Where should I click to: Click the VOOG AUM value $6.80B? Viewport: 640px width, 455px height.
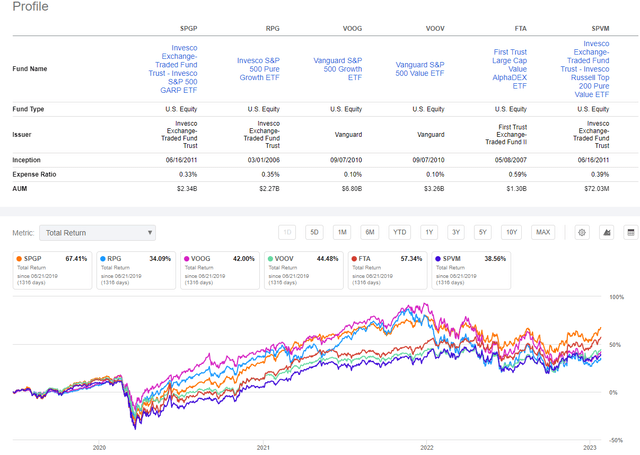click(352, 189)
